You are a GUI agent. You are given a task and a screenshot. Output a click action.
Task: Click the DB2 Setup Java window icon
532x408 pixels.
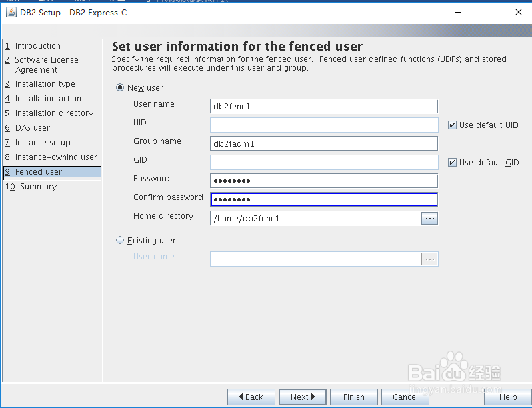click(x=11, y=13)
